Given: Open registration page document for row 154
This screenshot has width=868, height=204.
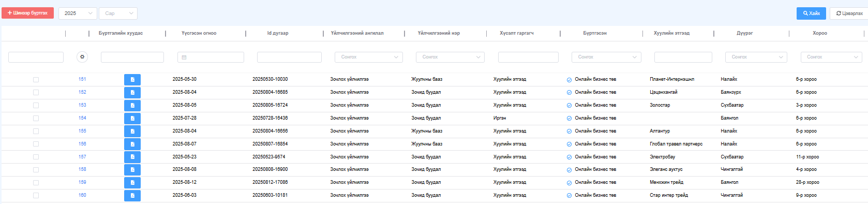Looking at the screenshot, I should (132, 119).
